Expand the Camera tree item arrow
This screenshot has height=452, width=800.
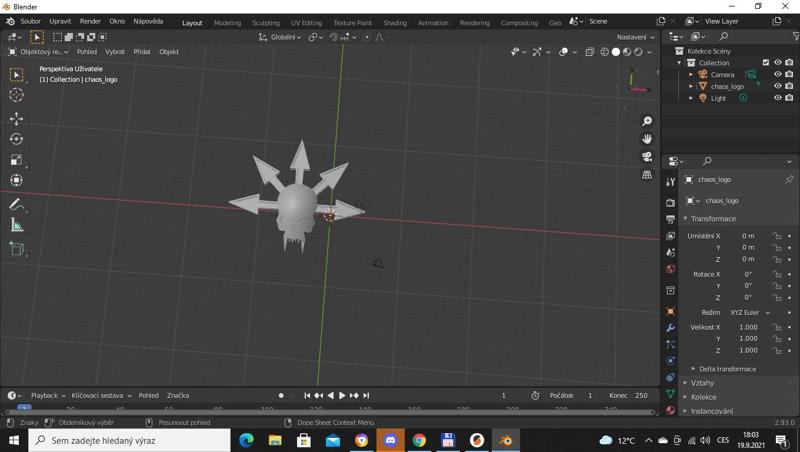[691, 74]
